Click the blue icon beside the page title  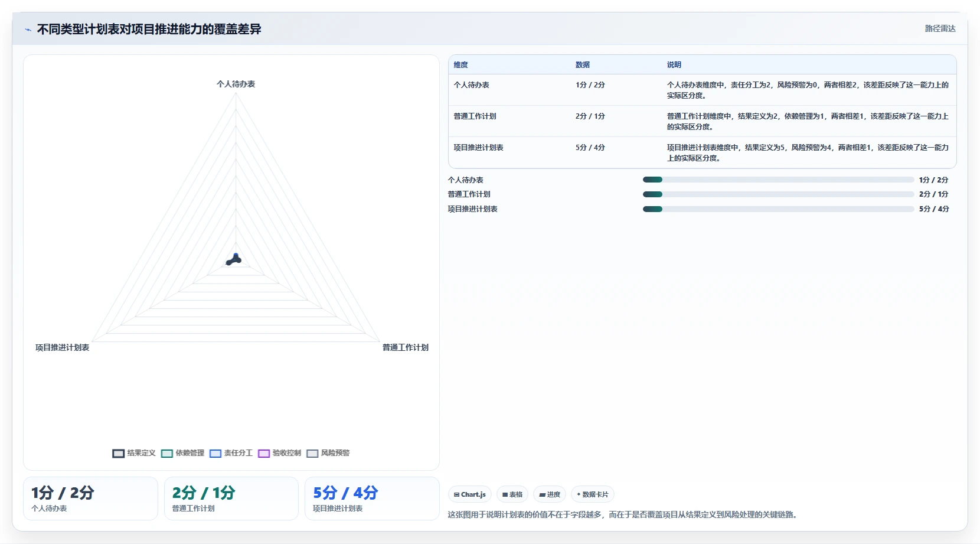point(28,30)
